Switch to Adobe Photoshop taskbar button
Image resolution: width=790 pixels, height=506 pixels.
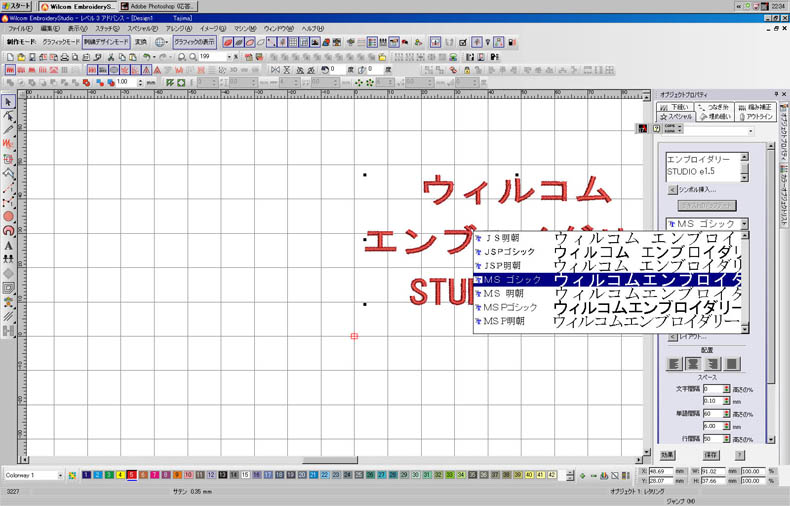pos(158,7)
